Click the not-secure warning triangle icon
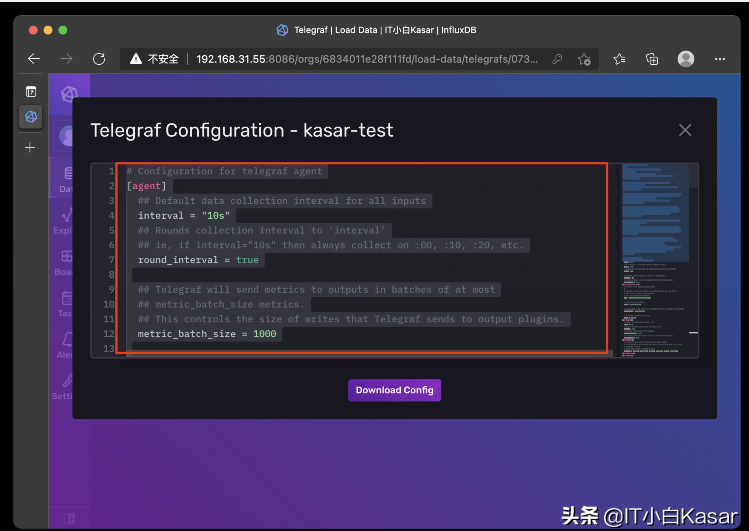 click(x=136, y=59)
